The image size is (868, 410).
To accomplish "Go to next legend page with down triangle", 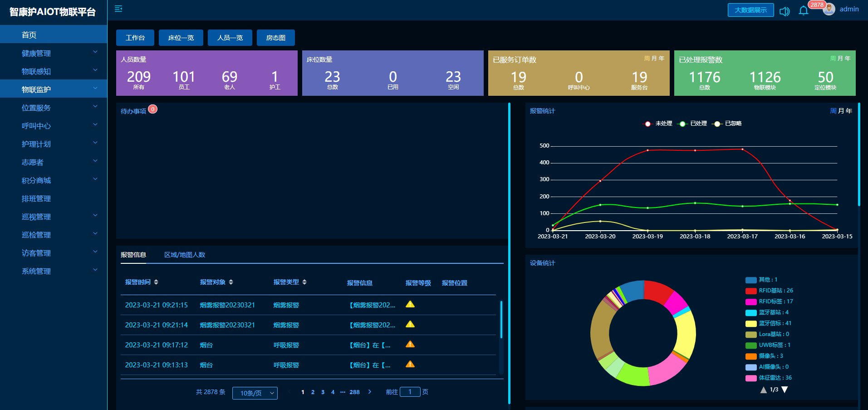I will [785, 390].
